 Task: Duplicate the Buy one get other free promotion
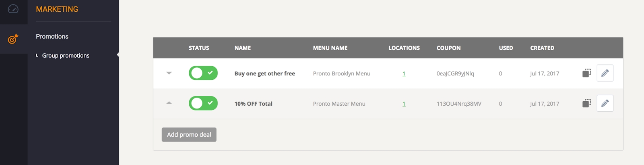(x=586, y=73)
